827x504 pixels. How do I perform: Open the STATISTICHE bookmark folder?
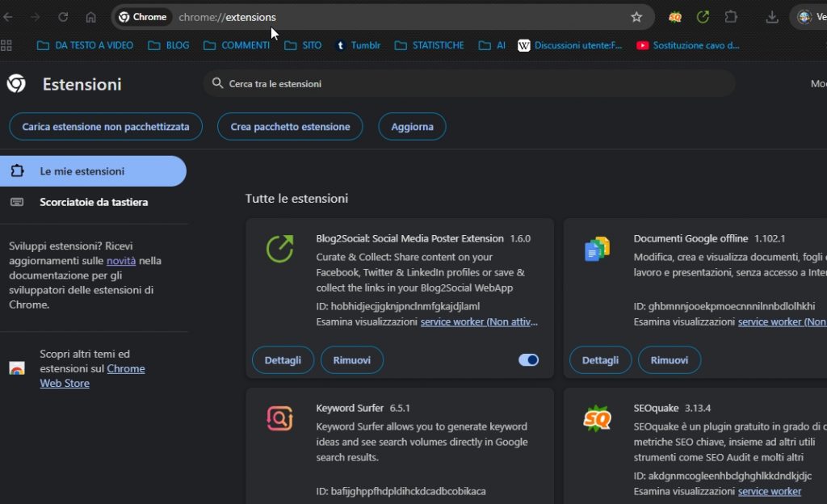430,45
